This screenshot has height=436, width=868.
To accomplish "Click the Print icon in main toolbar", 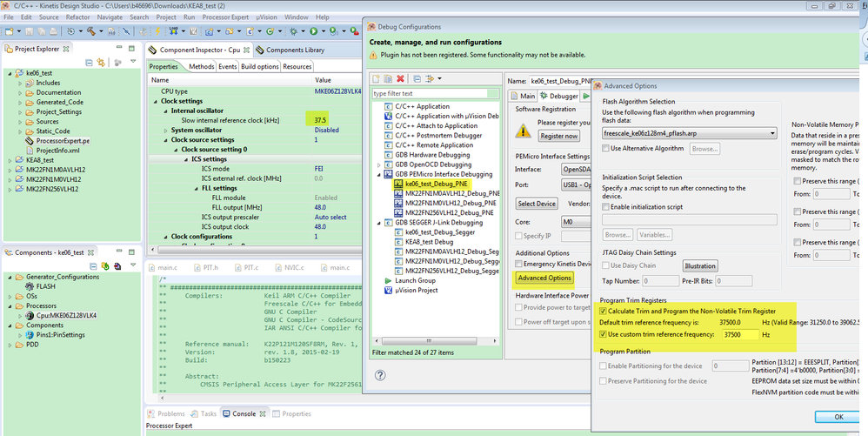I will click(53, 31).
